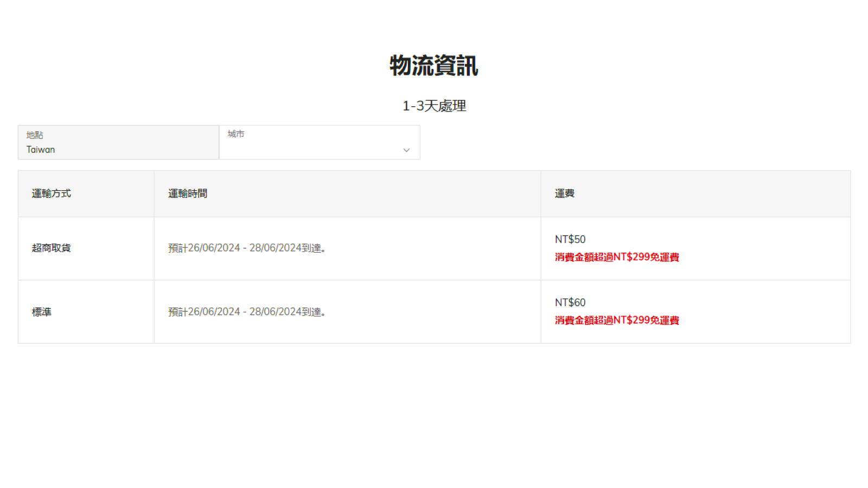Screen dimensions: 868x488
Task: Click red free-shipping notice under NT$60
Action: point(617,320)
